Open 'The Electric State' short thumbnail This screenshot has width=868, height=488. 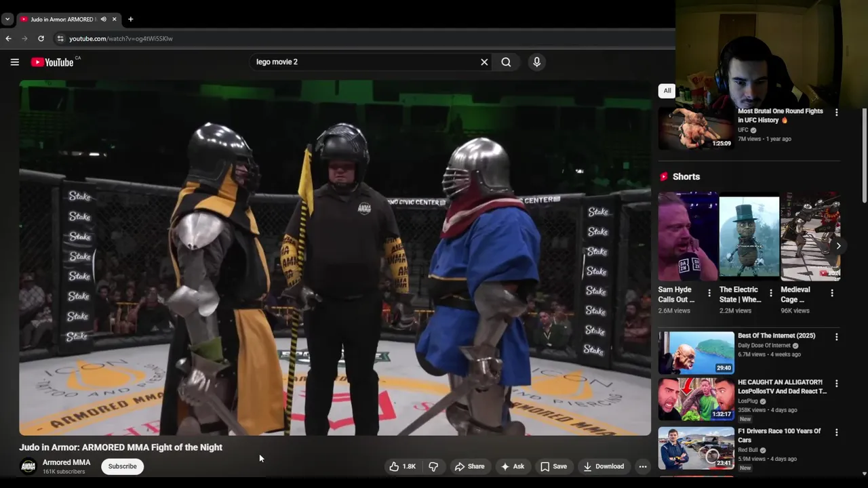point(749,237)
